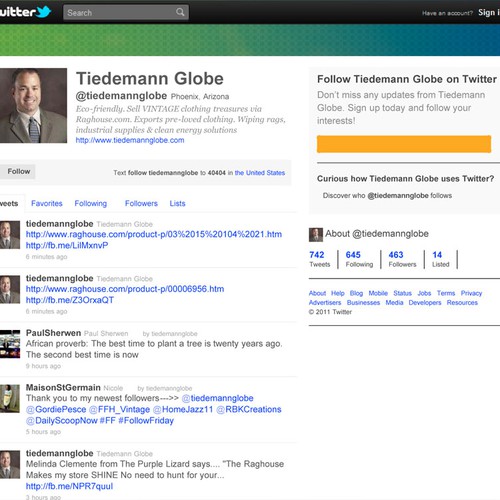Click the #FF hashtag
Image resolution: width=500 pixels, height=500 pixels.
pyautogui.click(x=107, y=421)
